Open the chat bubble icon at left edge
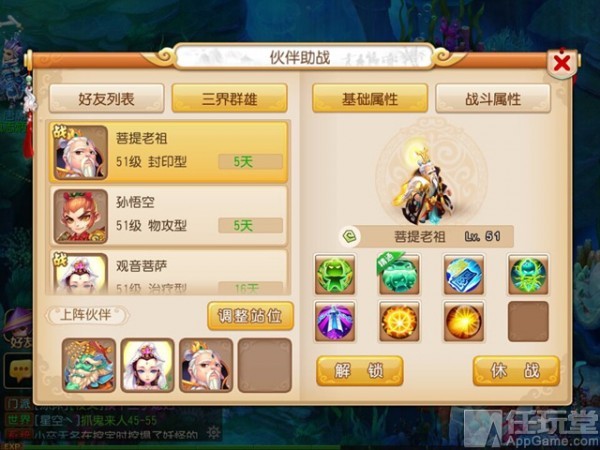 [x=19, y=370]
